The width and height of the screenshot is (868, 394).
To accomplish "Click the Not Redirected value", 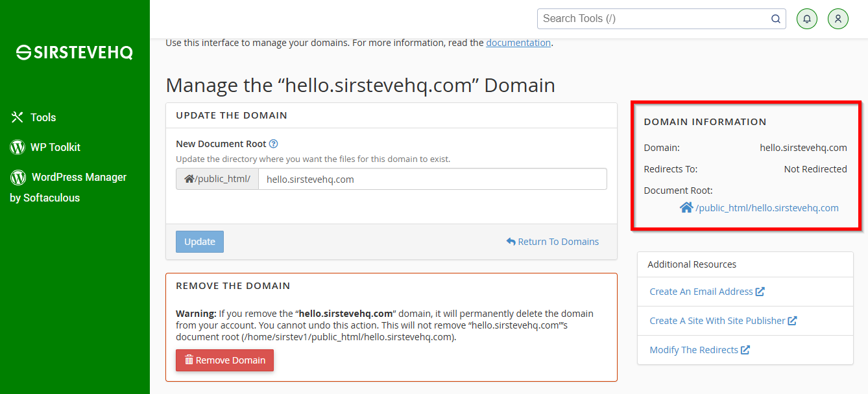I will click(815, 169).
